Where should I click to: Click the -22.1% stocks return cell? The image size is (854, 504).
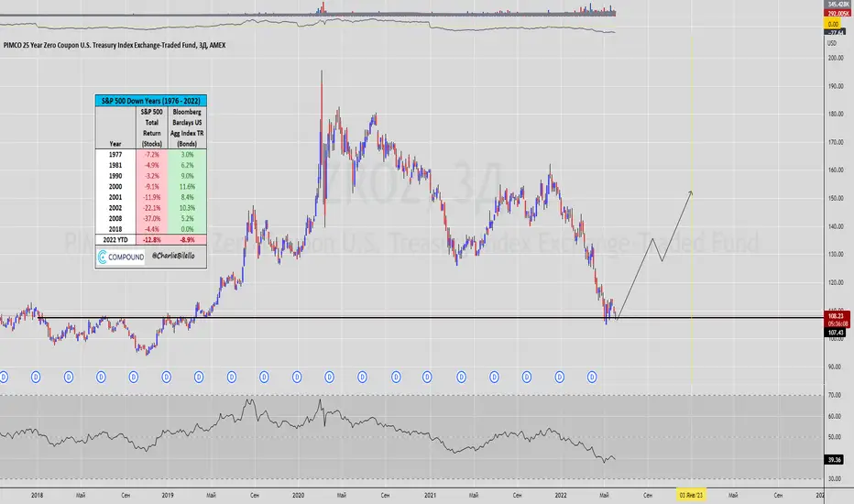click(152, 208)
